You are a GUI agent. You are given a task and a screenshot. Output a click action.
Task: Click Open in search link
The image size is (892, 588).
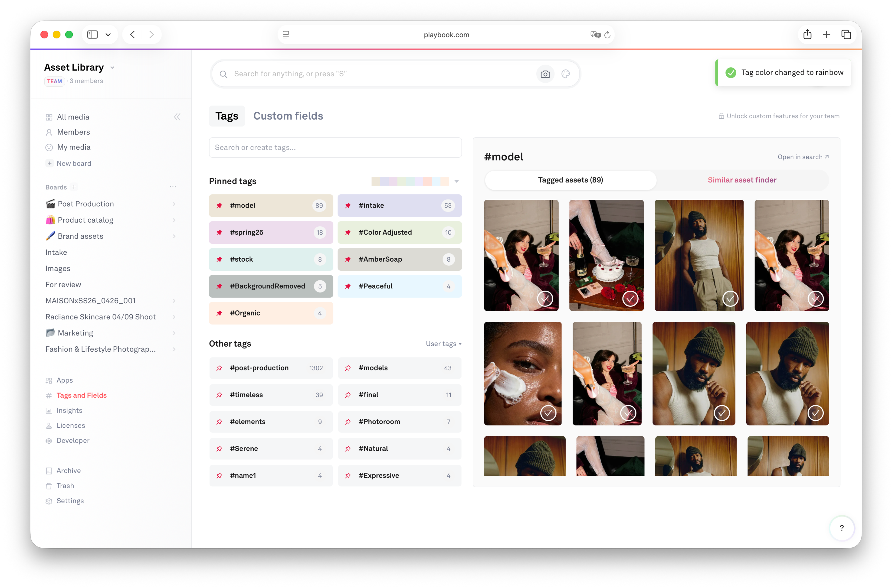click(x=803, y=157)
